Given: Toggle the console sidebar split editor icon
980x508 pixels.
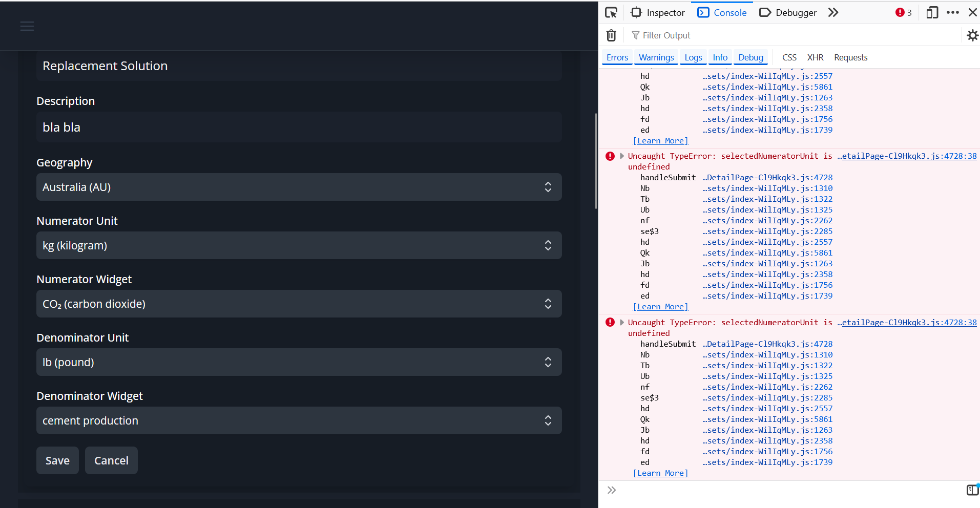Looking at the screenshot, I should coord(972,490).
